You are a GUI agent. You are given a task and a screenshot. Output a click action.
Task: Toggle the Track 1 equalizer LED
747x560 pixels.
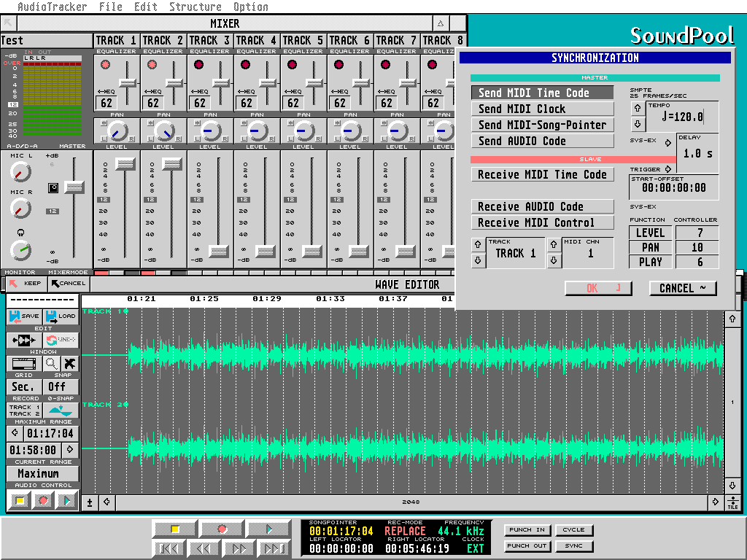(x=105, y=64)
